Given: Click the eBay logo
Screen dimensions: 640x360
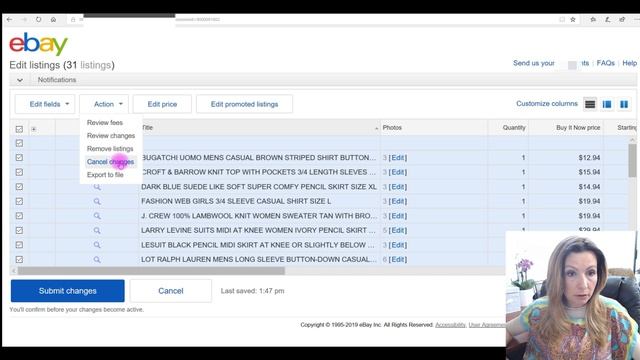Looking at the screenshot, I should tap(38, 44).
